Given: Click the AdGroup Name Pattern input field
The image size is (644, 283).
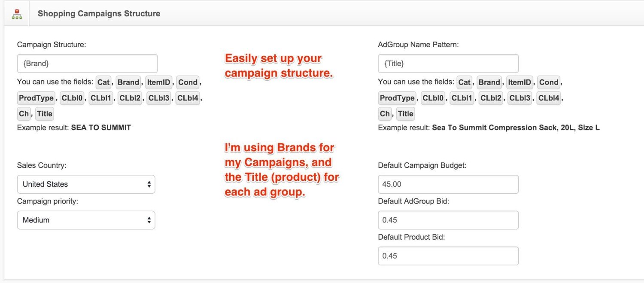Looking at the screenshot, I should [x=448, y=64].
